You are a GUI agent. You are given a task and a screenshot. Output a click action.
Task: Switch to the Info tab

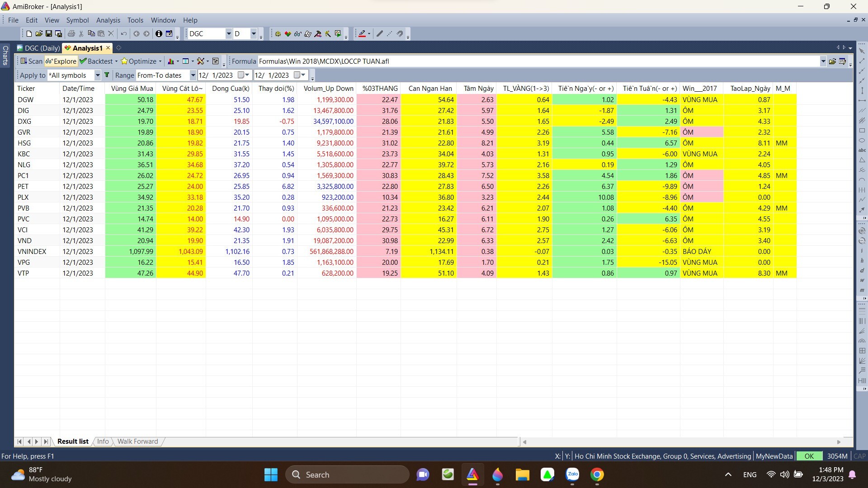(103, 441)
